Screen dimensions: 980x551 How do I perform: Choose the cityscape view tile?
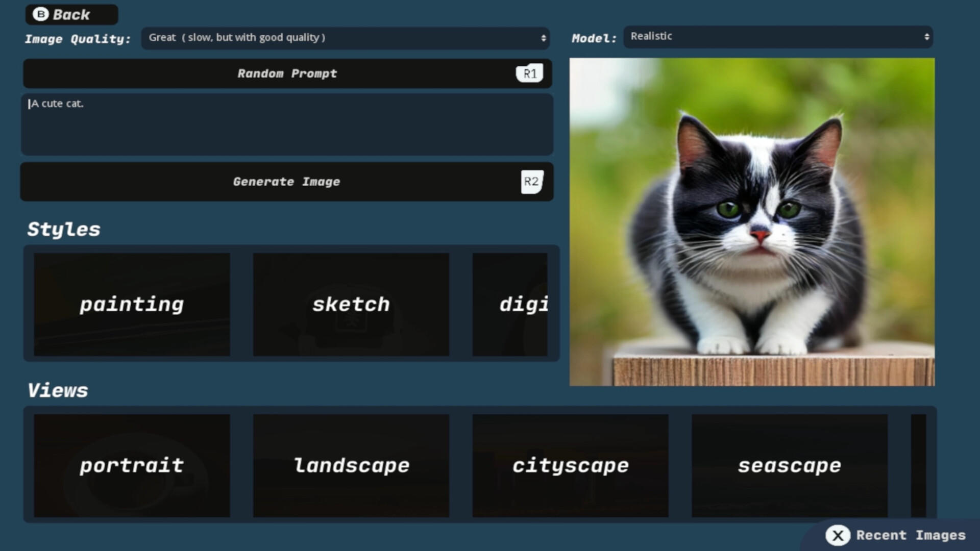570,465
